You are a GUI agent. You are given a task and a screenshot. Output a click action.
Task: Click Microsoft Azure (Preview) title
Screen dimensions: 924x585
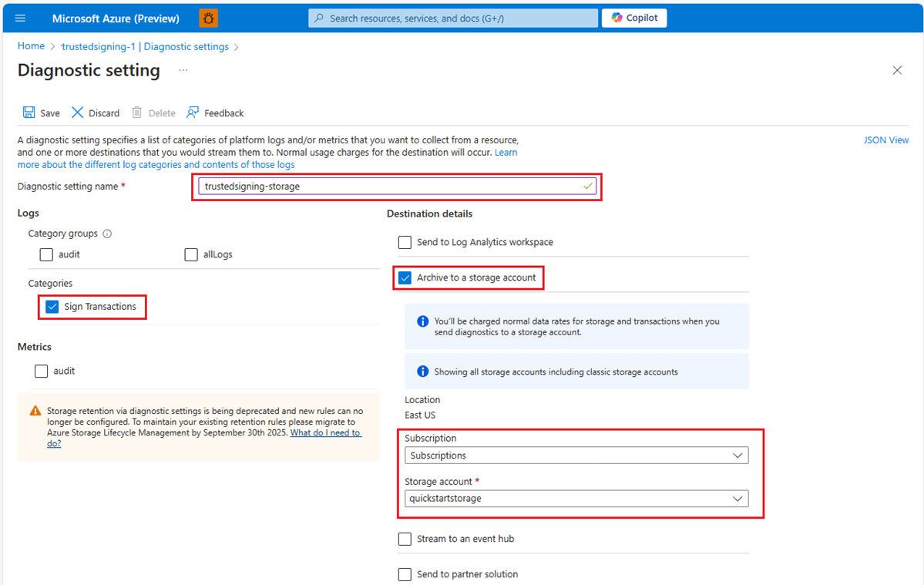coord(116,18)
